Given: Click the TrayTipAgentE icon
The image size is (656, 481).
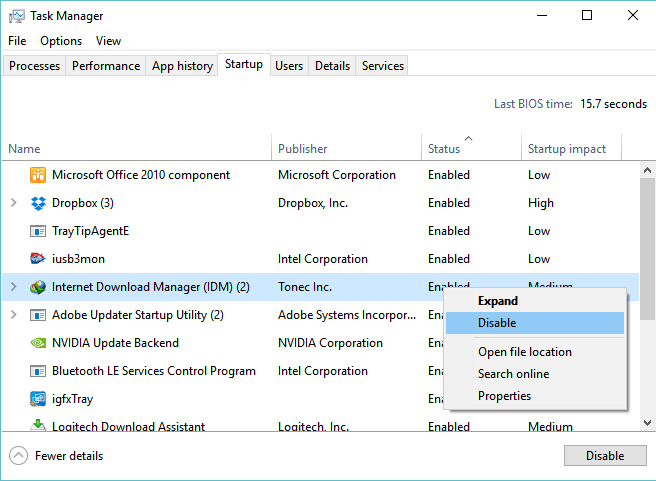Looking at the screenshot, I should 38,231.
